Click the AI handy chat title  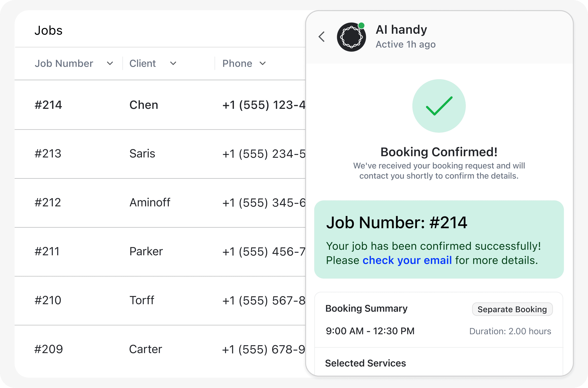tap(401, 30)
